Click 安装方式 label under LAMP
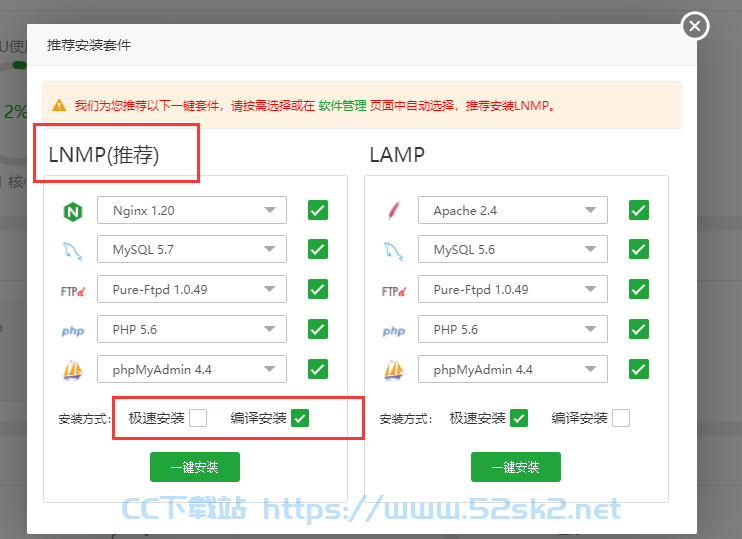742x539 pixels. click(x=405, y=419)
